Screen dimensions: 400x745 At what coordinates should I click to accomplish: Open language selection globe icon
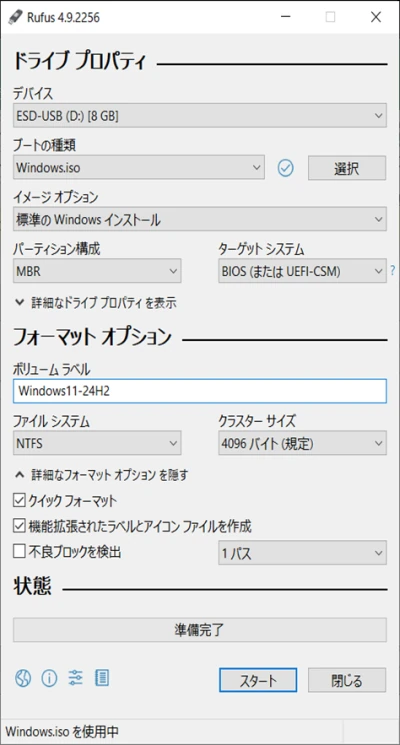point(23,678)
